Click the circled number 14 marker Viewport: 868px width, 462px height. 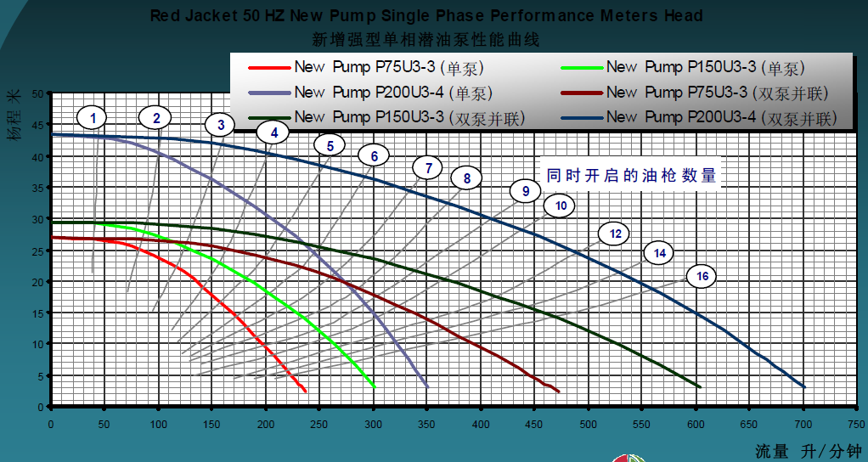click(x=659, y=252)
